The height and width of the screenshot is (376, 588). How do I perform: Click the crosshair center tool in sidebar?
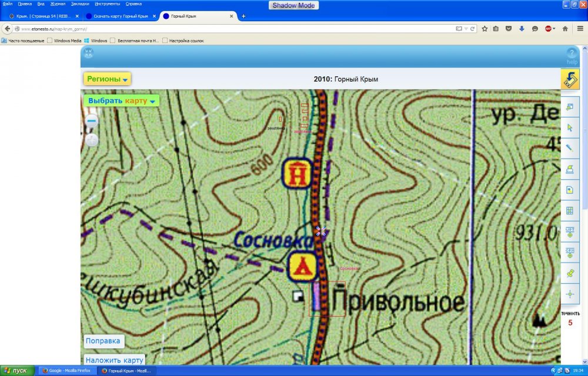569,294
